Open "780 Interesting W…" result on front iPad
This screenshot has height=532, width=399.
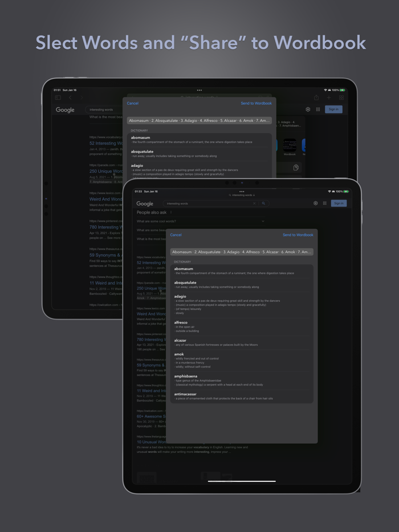151,339
